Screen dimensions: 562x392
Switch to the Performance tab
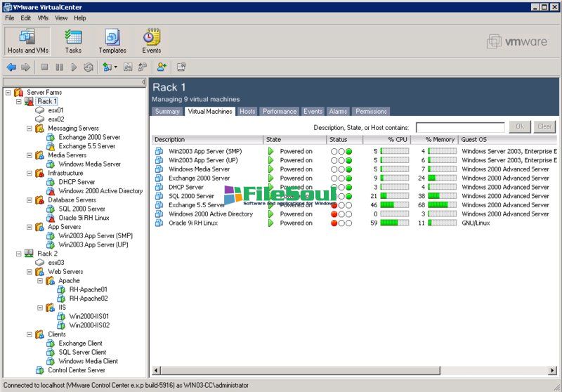(280, 112)
